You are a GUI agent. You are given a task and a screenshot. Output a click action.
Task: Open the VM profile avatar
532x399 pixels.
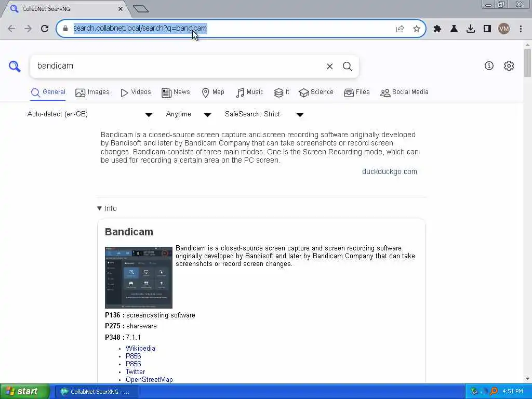[504, 29]
